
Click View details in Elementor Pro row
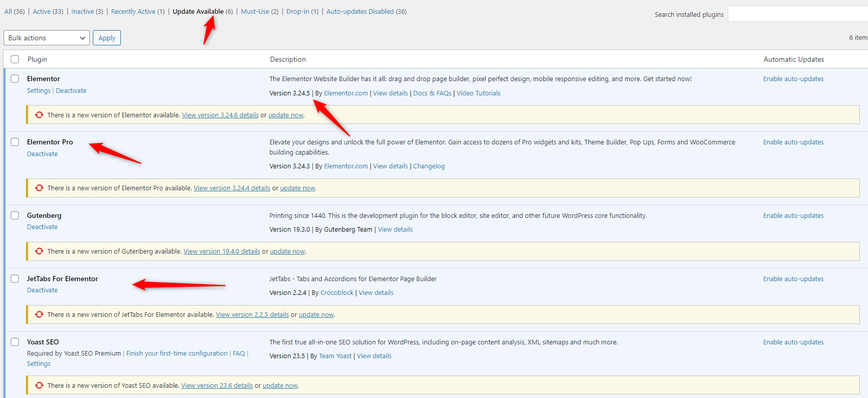pos(390,166)
